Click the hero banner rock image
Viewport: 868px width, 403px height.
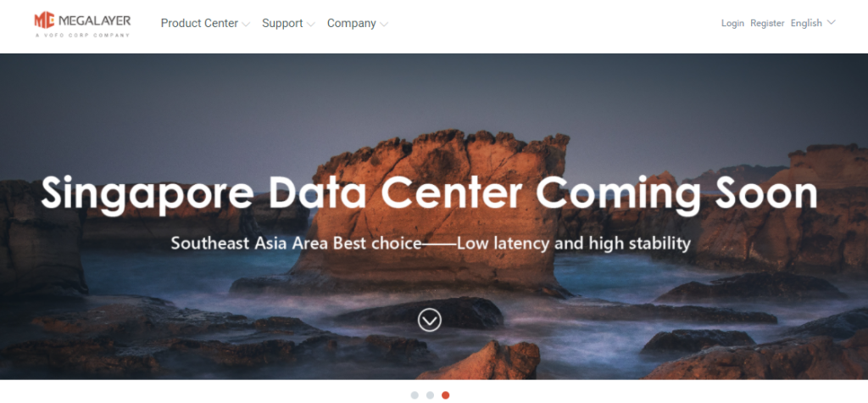pos(434,216)
